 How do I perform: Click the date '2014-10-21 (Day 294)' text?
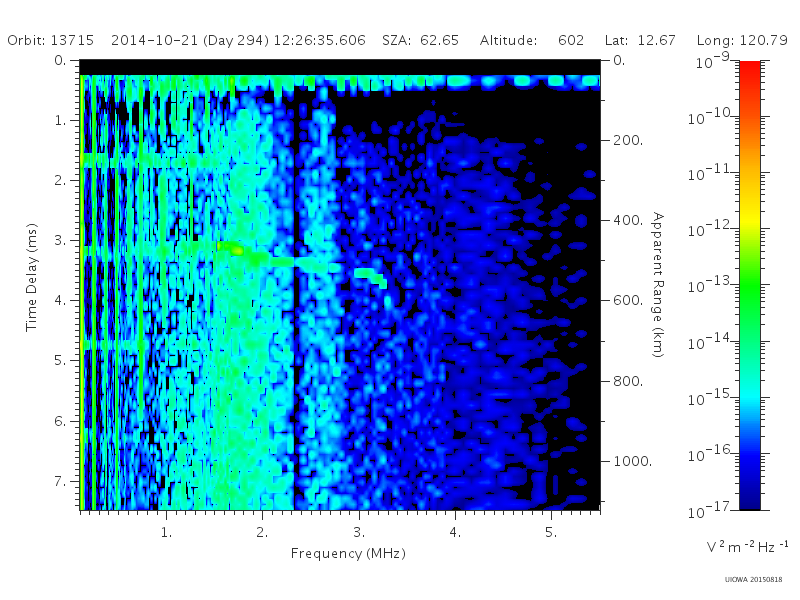190,40
